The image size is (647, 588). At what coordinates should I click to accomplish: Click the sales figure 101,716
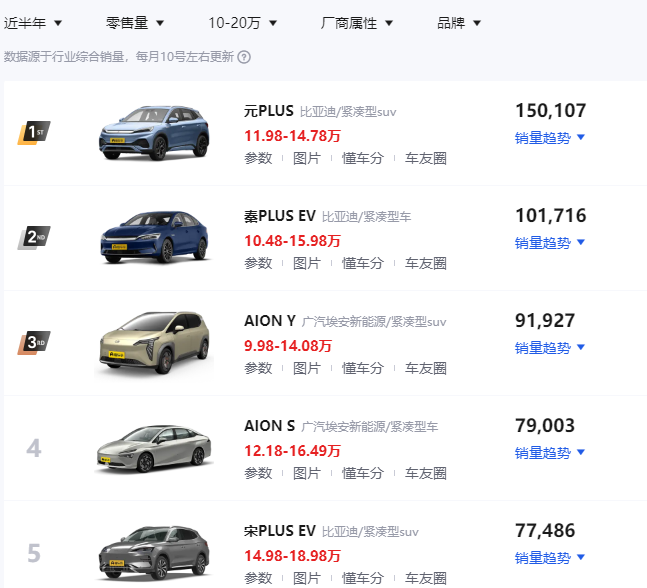pyautogui.click(x=551, y=215)
